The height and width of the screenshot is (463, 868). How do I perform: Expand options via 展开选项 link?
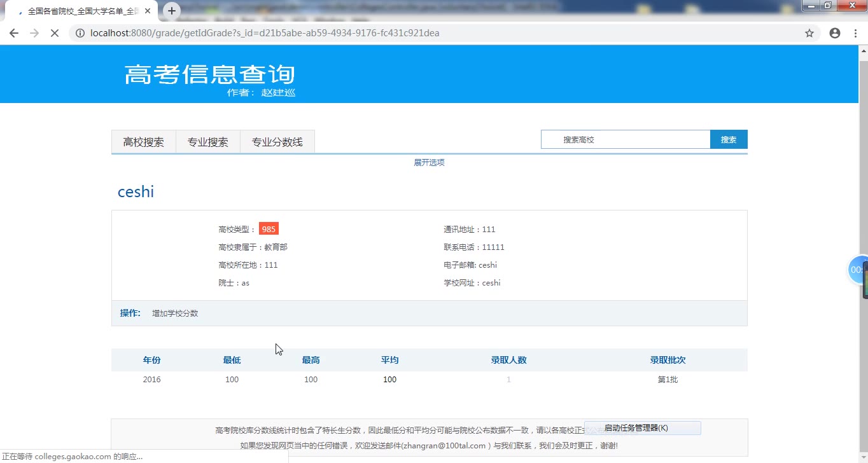429,163
